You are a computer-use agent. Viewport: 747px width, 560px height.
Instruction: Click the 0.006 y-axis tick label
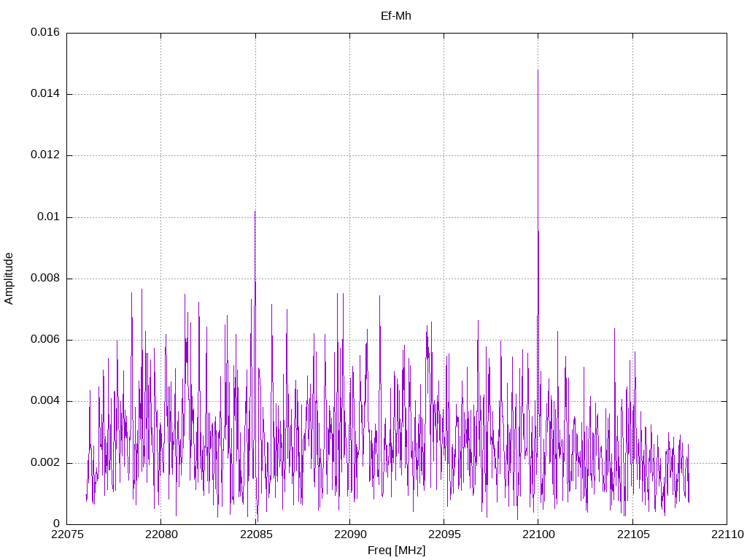(x=44, y=340)
